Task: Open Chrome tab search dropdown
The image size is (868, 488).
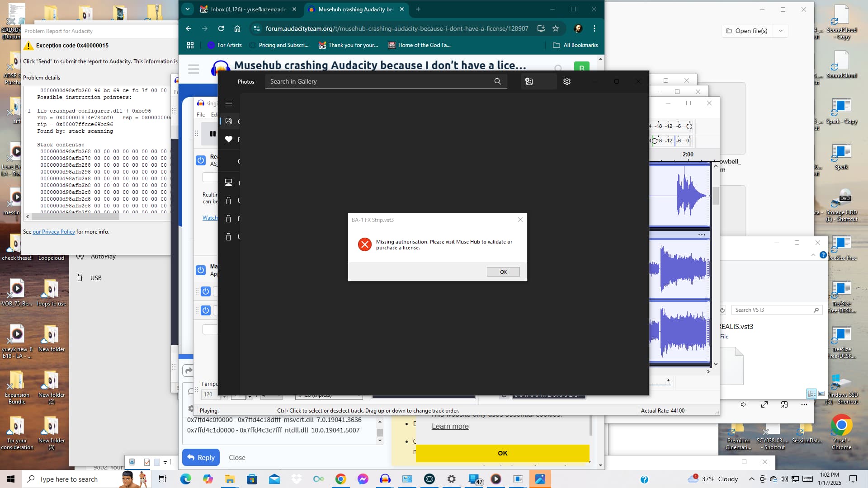Action: [x=187, y=9]
